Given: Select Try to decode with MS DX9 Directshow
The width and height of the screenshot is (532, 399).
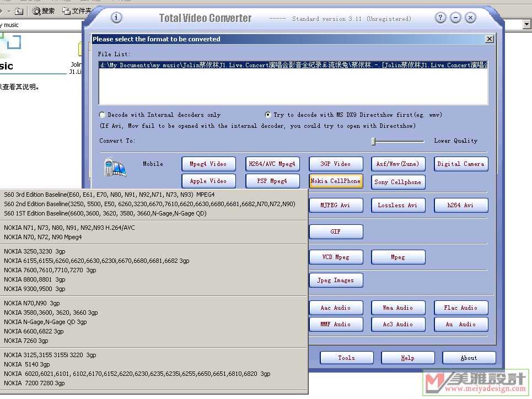Looking at the screenshot, I should click(353, 115).
